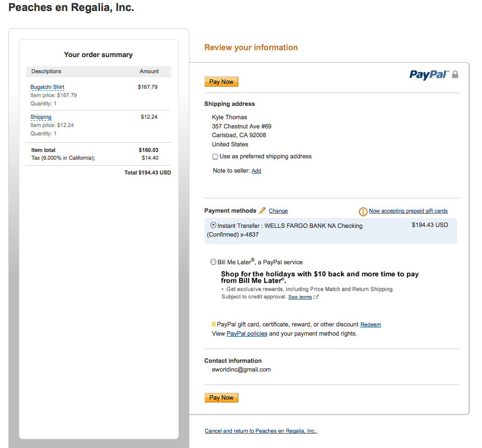Viewport: 482px width, 448px height.
Task: Select the Bill Me Later option
Action: tap(213, 262)
